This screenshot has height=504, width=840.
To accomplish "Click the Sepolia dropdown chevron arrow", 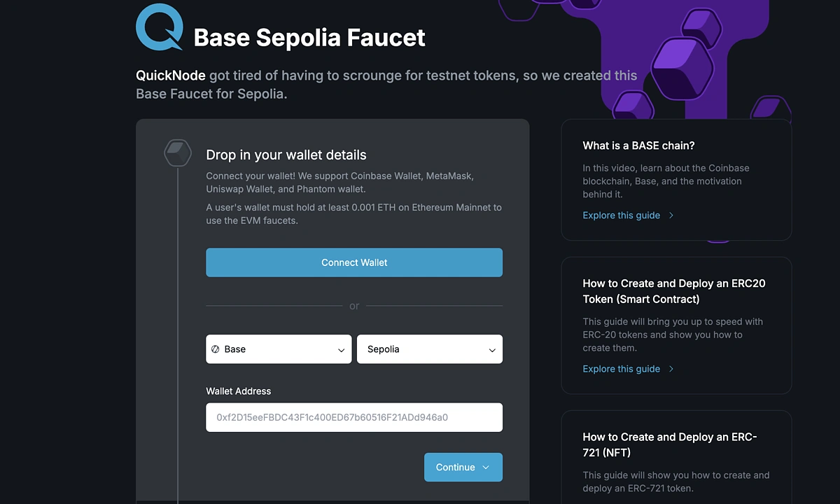I will (492, 350).
